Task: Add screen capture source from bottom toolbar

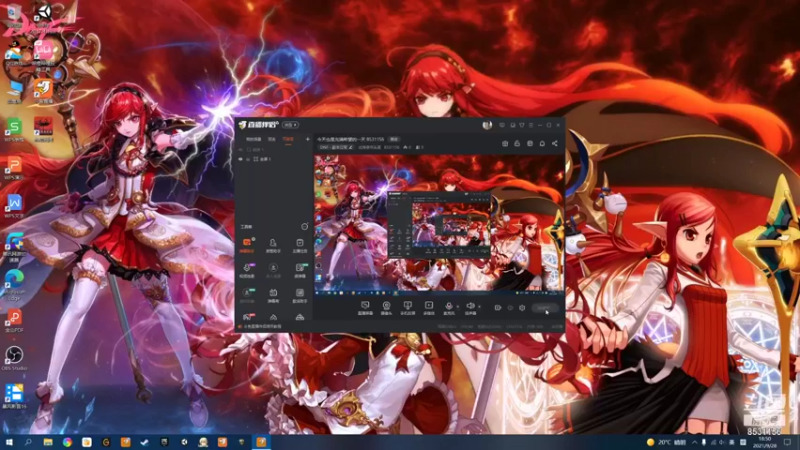Action: coord(365,308)
